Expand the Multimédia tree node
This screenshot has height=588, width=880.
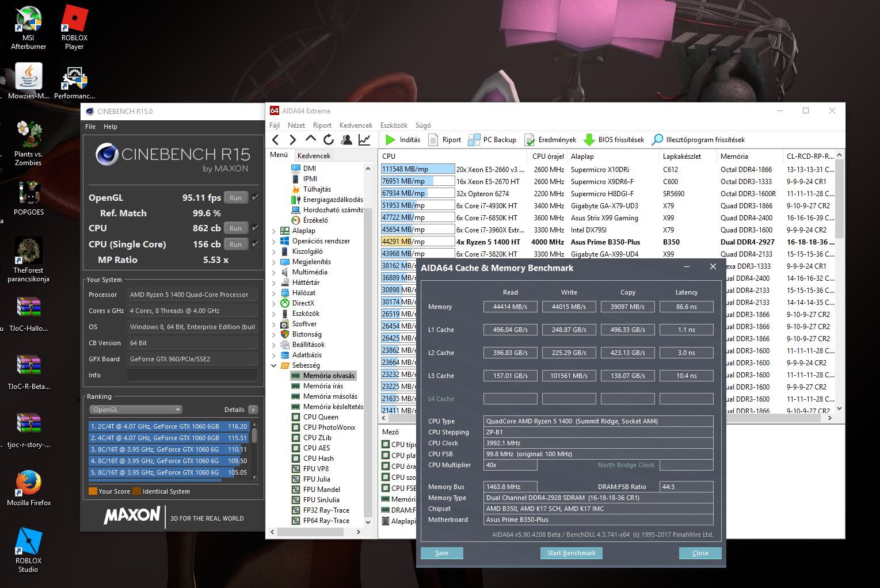coord(273,272)
